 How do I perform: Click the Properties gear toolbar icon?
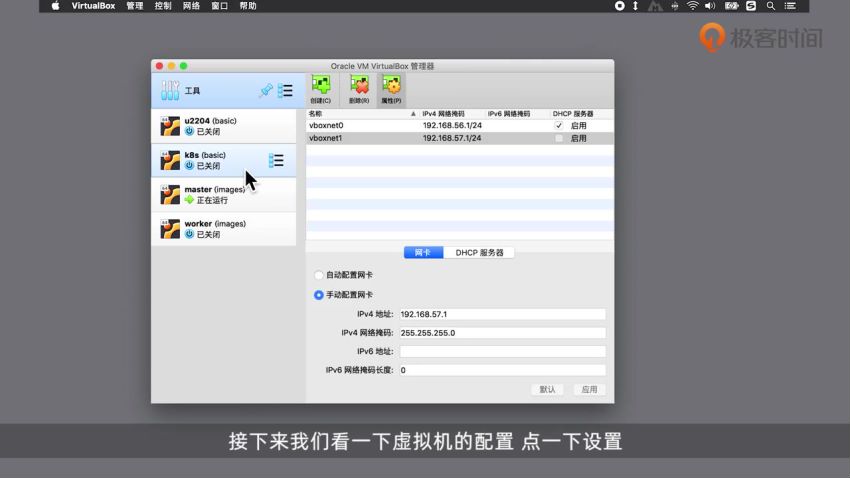click(391, 89)
